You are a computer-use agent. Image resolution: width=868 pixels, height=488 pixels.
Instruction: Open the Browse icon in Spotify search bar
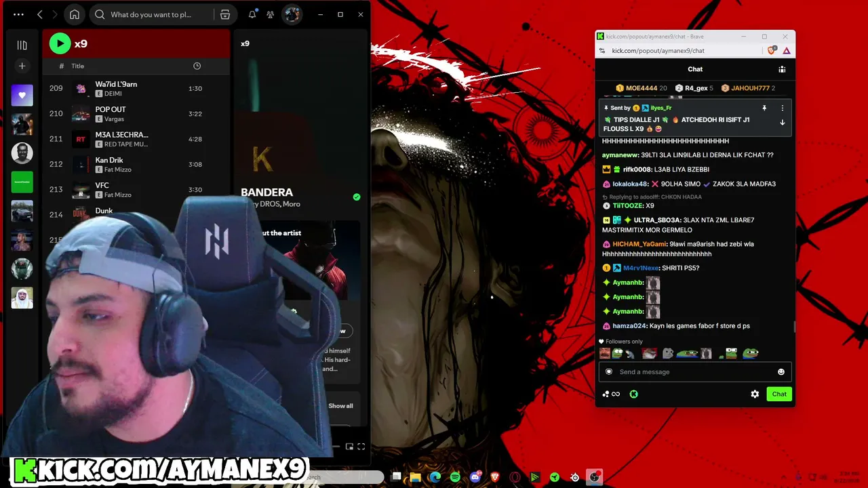(225, 14)
